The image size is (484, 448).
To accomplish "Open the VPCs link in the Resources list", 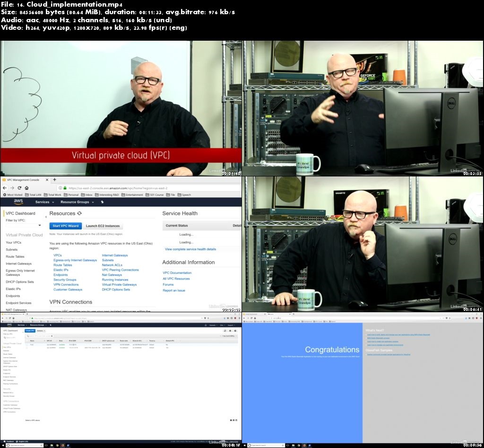I will (x=57, y=255).
